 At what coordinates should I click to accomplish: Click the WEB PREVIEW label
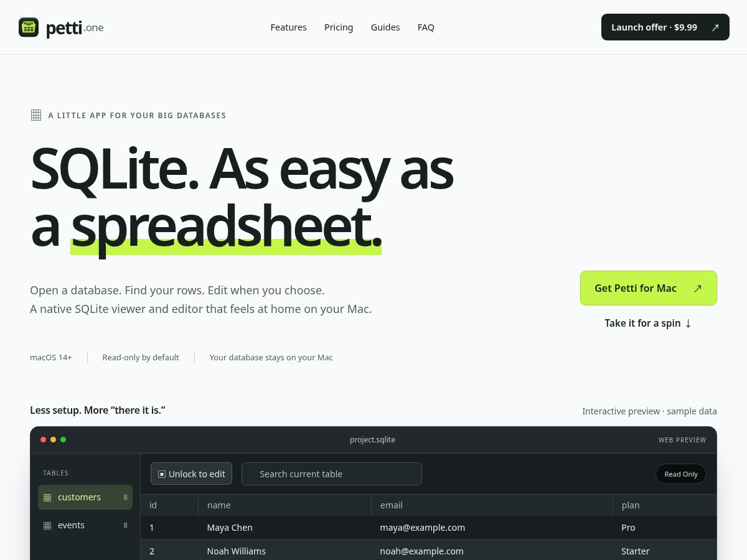click(682, 440)
